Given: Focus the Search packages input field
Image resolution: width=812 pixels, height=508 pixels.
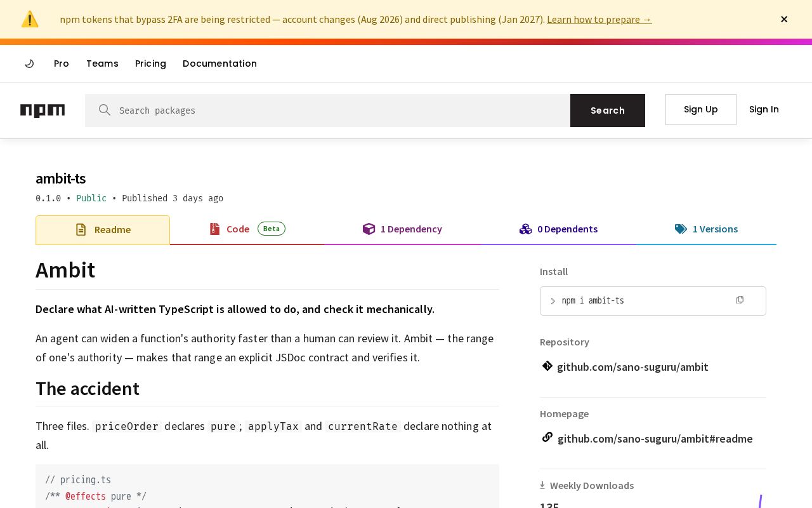Looking at the screenshot, I should click(x=327, y=110).
